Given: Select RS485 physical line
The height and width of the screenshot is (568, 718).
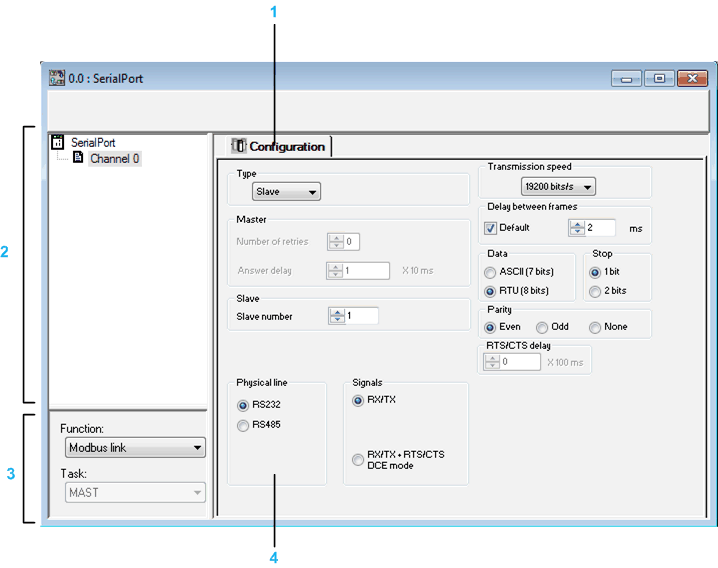Looking at the screenshot, I should tap(243, 425).
